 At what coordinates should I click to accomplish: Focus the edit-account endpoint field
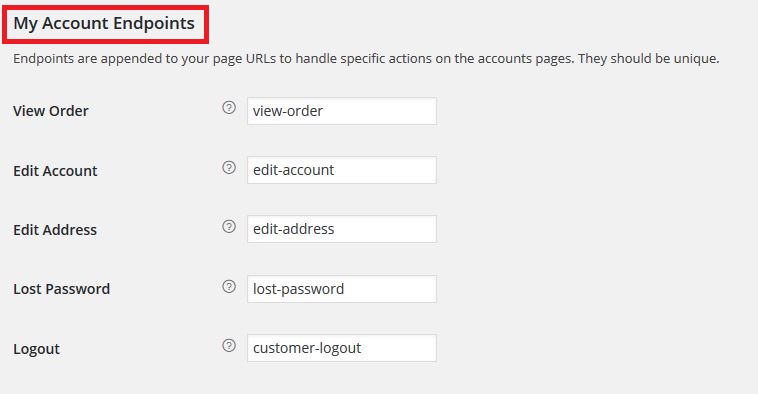[x=342, y=170]
